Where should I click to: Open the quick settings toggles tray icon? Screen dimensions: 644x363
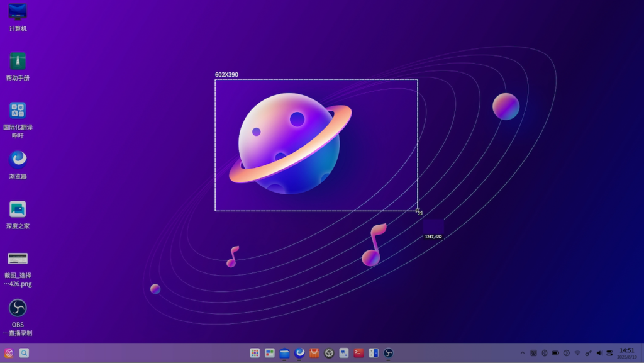609,353
